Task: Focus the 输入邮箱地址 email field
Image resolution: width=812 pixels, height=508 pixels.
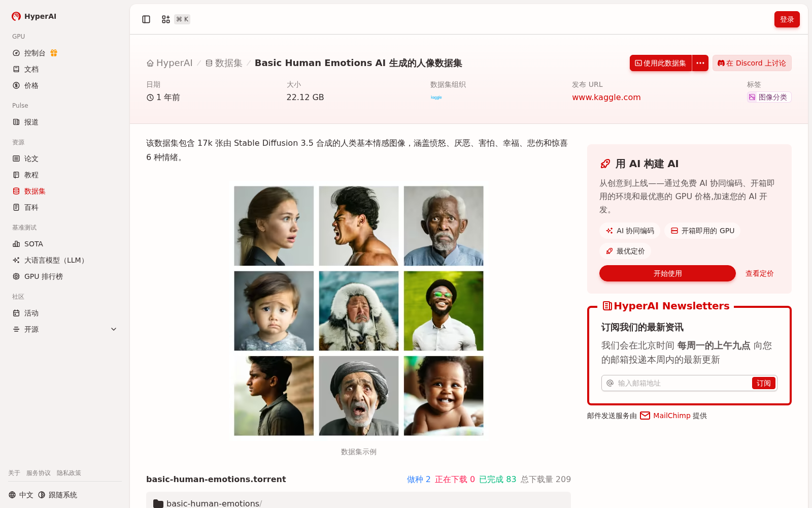Action: point(683,383)
